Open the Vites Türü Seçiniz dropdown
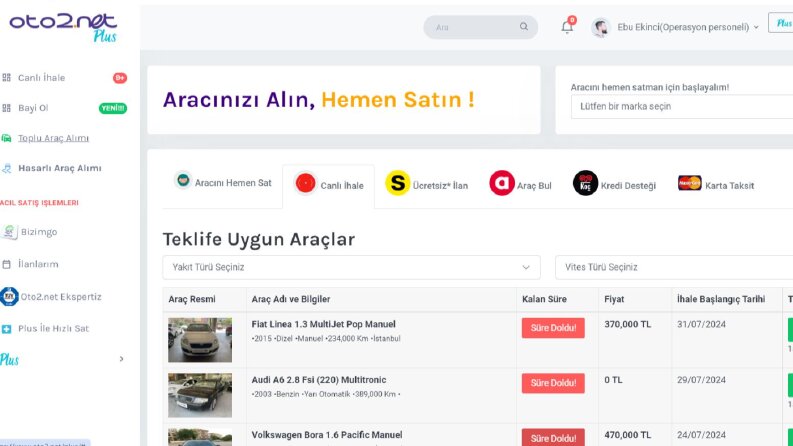Viewport: 793px width, 446px height. [x=674, y=267]
